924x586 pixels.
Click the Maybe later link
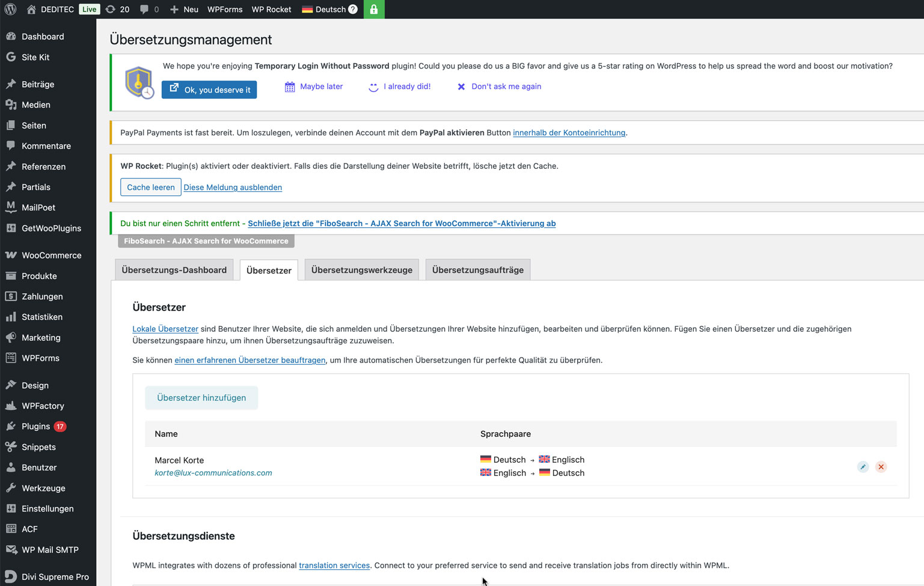click(314, 87)
